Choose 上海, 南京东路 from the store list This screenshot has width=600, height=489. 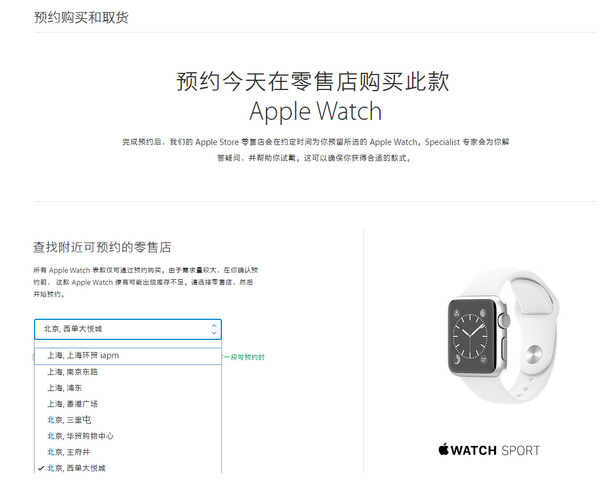pyautogui.click(x=128, y=372)
